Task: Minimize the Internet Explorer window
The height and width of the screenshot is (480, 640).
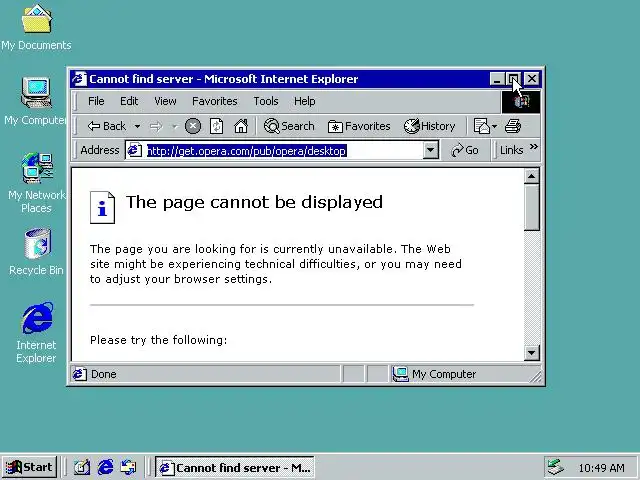Action: (x=497, y=79)
